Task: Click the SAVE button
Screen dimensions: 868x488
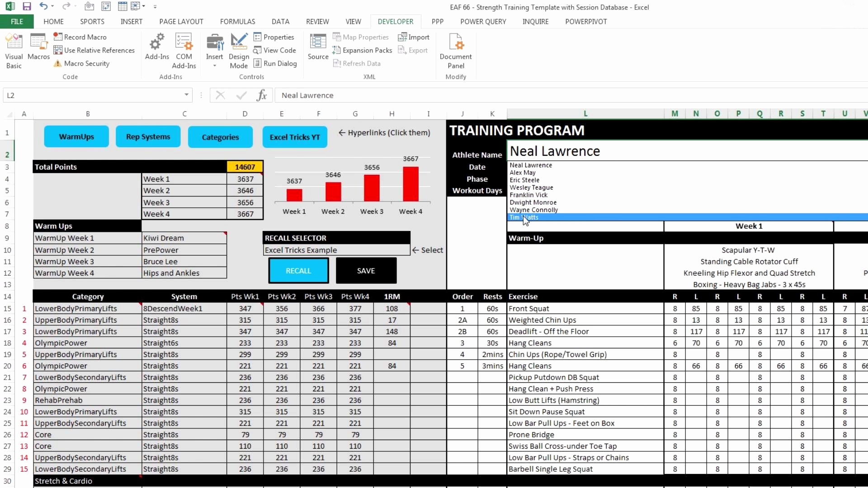Action: (x=366, y=270)
